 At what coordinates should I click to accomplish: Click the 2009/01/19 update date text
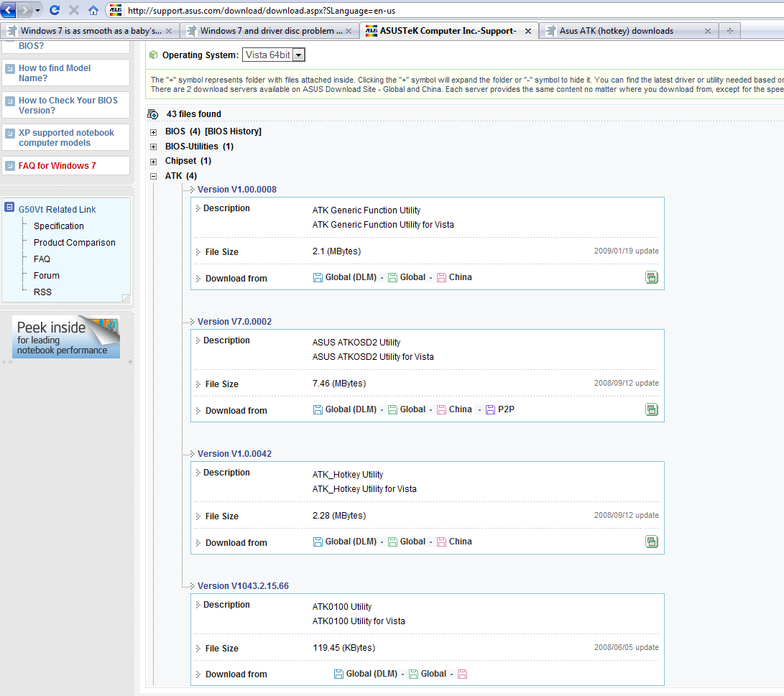coord(626,251)
